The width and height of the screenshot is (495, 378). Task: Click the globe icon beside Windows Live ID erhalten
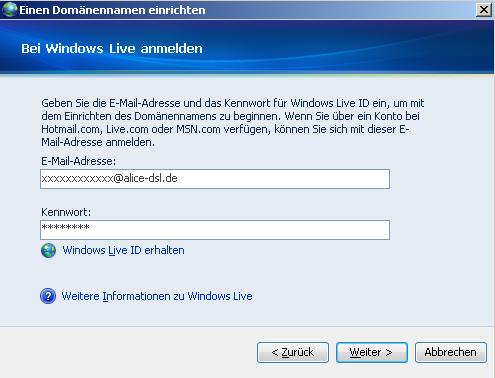(x=49, y=250)
